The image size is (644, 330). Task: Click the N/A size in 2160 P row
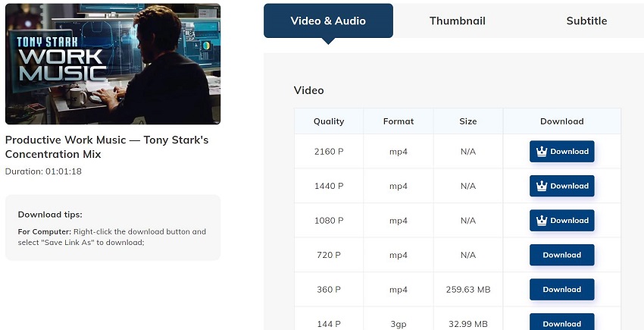pyautogui.click(x=468, y=152)
